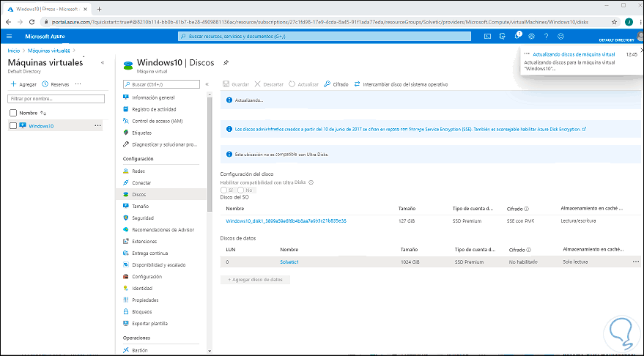Click the info icon beside Ultra Disks
644x356 pixels.
(x=311, y=182)
